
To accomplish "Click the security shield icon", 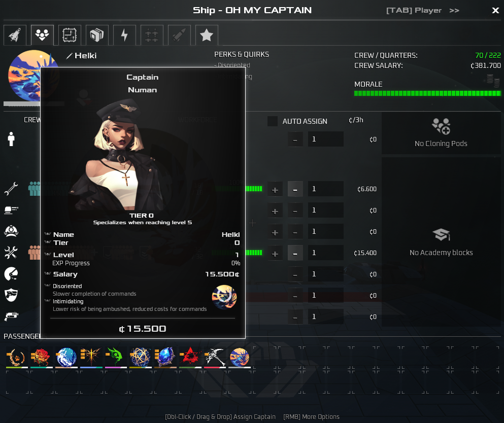I will pos(11,295).
